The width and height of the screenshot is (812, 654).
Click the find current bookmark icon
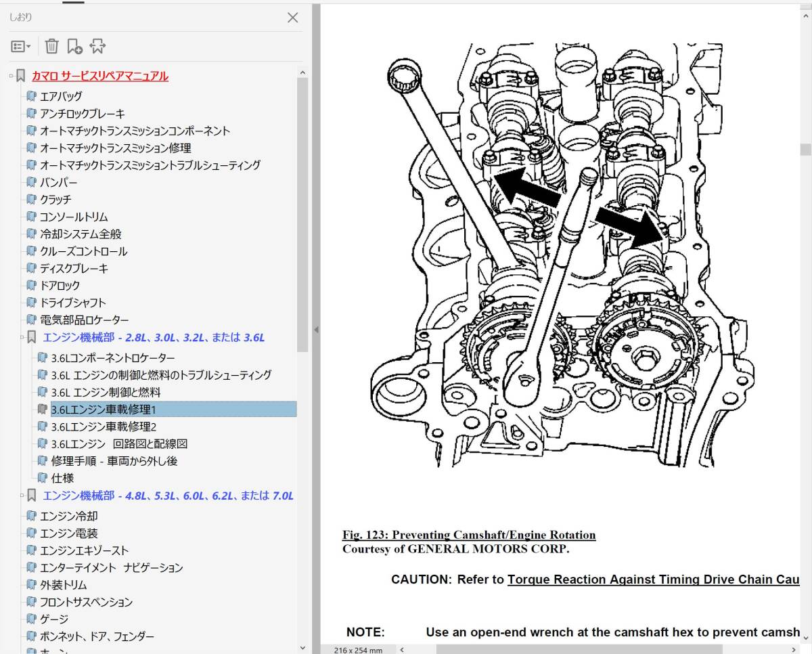[x=97, y=46]
